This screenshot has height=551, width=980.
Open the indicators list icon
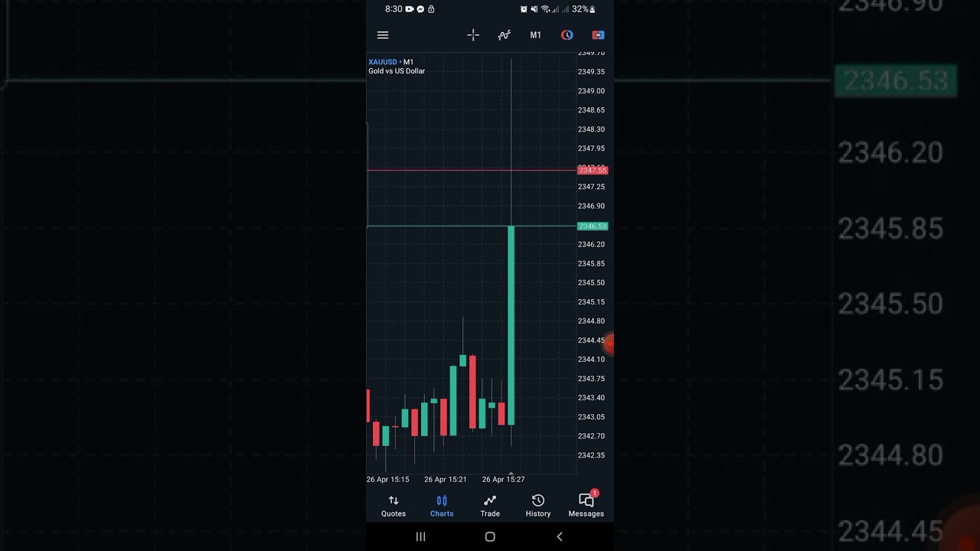[504, 35]
